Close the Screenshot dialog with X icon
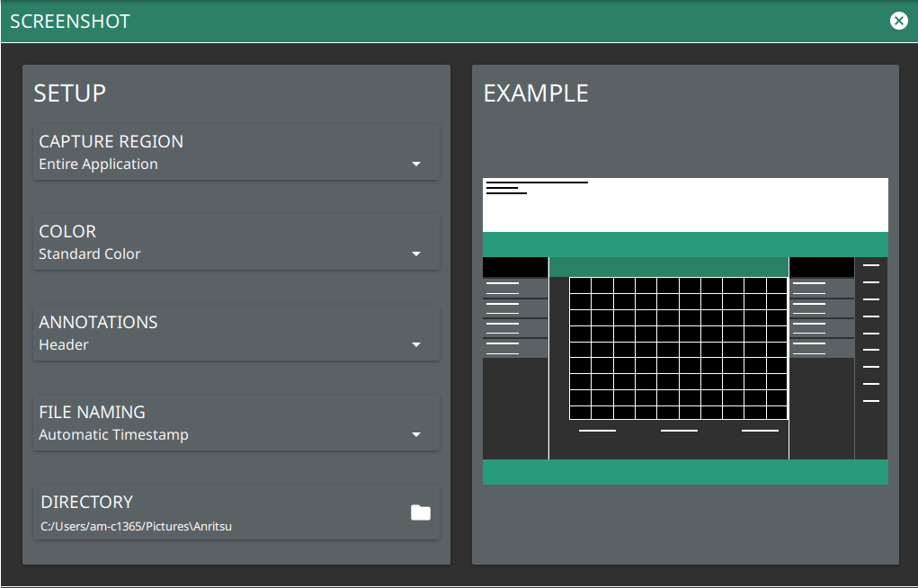This screenshot has width=918, height=588. point(898,21)
